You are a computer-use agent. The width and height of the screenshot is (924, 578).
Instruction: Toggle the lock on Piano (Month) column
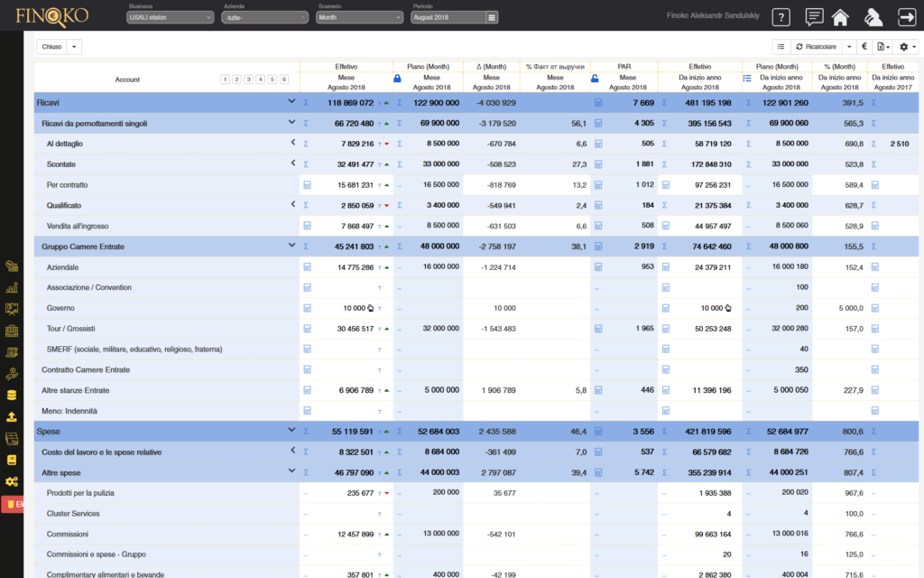pos(398,79)
